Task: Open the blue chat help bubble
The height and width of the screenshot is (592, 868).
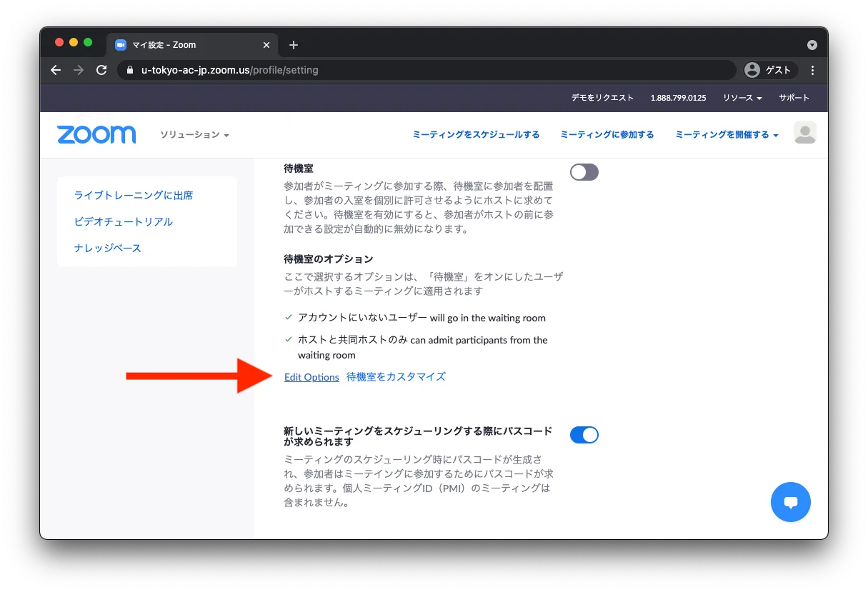Action: coord(790,502)
